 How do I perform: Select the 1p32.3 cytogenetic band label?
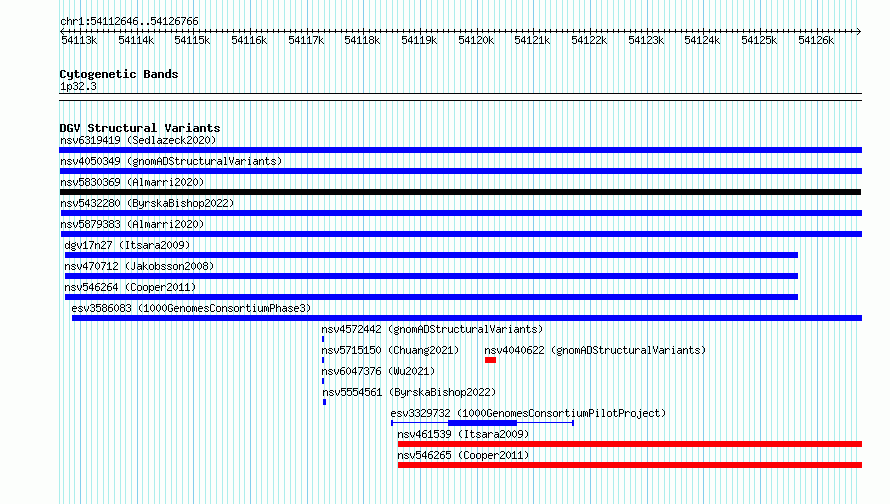78,86
